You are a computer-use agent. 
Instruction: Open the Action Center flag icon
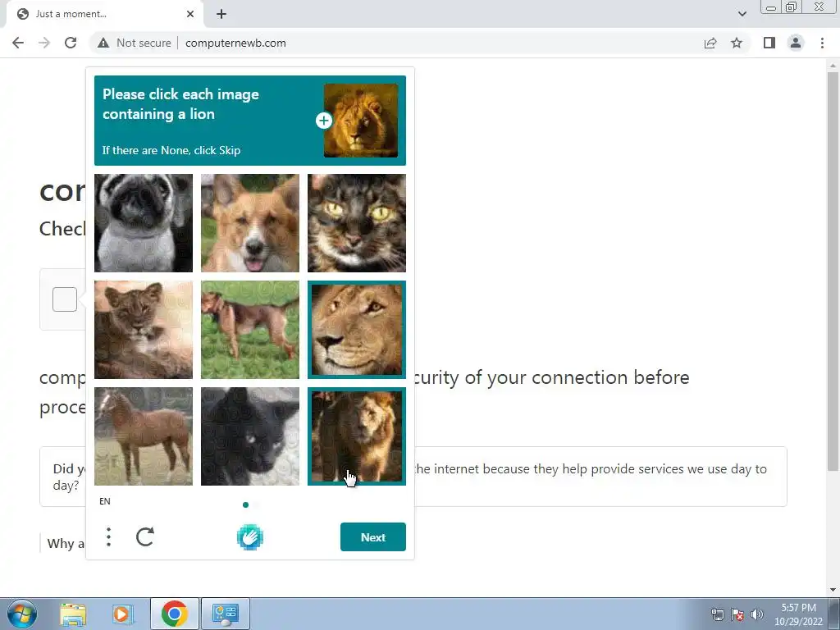(x=737, y=614)
